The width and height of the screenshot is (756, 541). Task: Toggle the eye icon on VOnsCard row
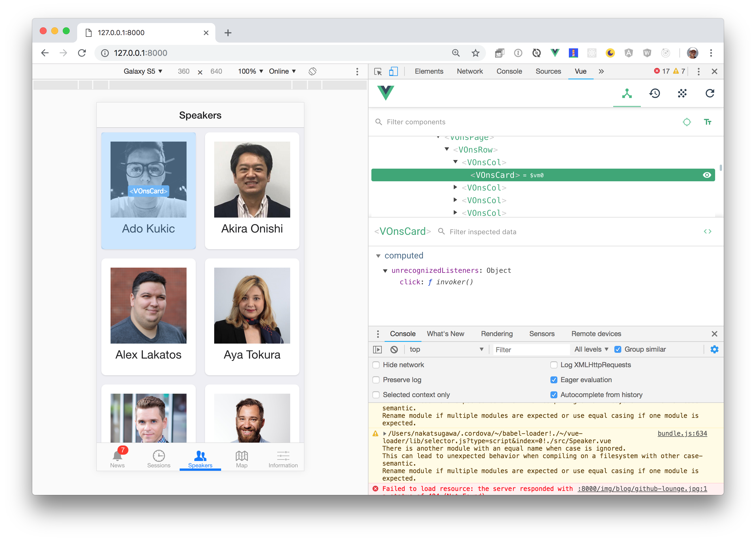[707, 175]
